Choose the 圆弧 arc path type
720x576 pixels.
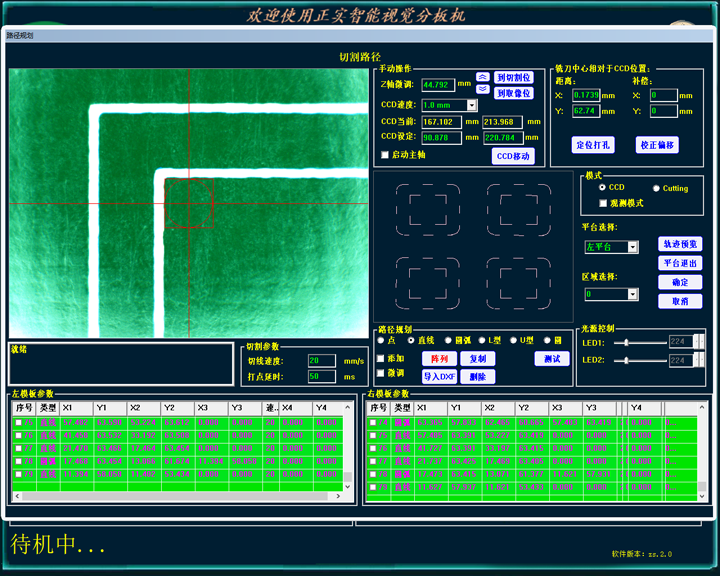pos(448,340)
